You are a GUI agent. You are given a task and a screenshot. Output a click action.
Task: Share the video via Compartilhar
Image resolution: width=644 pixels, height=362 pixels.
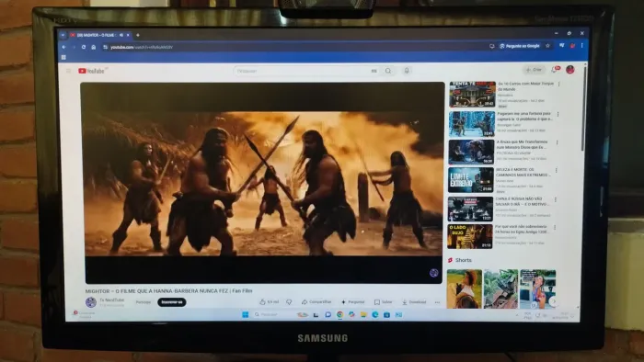[316, 302]
